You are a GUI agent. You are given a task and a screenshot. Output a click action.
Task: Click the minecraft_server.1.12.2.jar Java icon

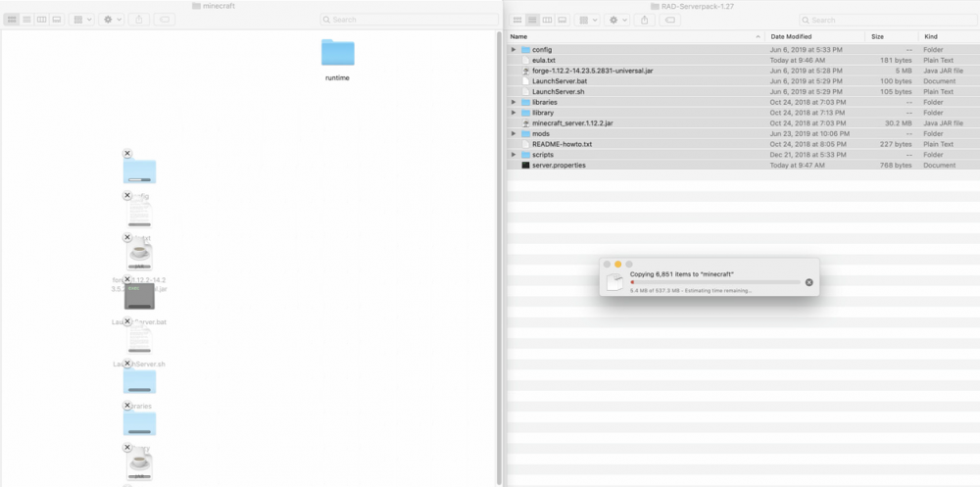[525, 123]
